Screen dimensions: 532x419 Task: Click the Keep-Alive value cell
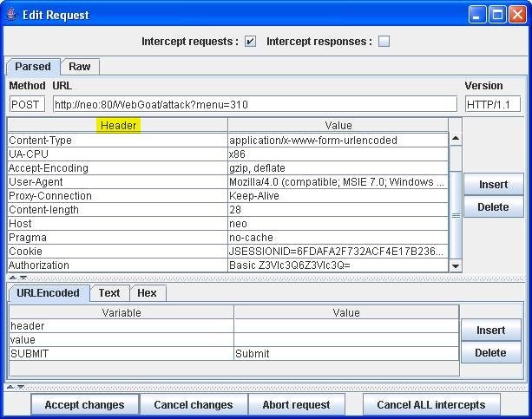point(338,196)
